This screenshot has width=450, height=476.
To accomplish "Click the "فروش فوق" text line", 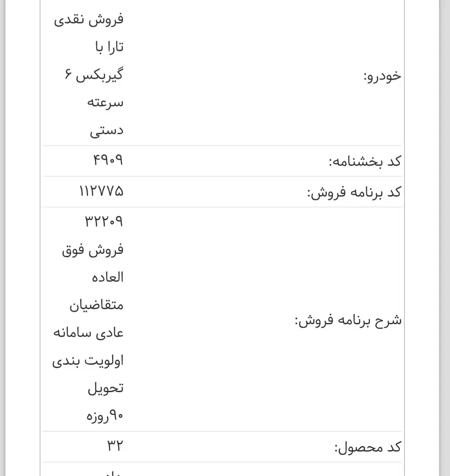I will click(93, 250).
